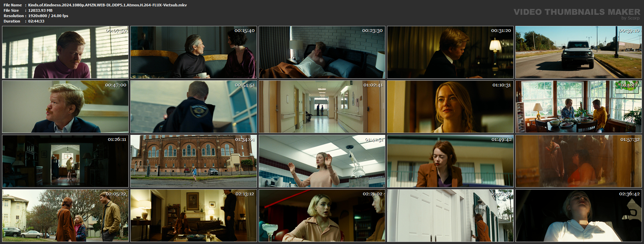Select the dining table thumbnail at 01:18:21
This screenshot has width=644, height=244.
click(x=578, y=107)
